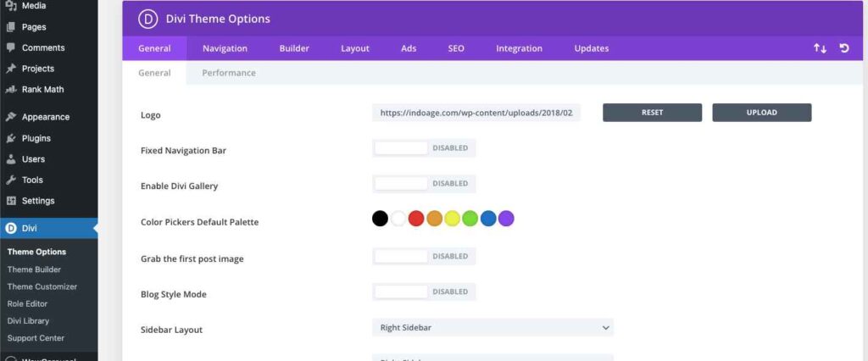Pick the black palette color
The image size is (868, 361).
[x=380, y=219]
